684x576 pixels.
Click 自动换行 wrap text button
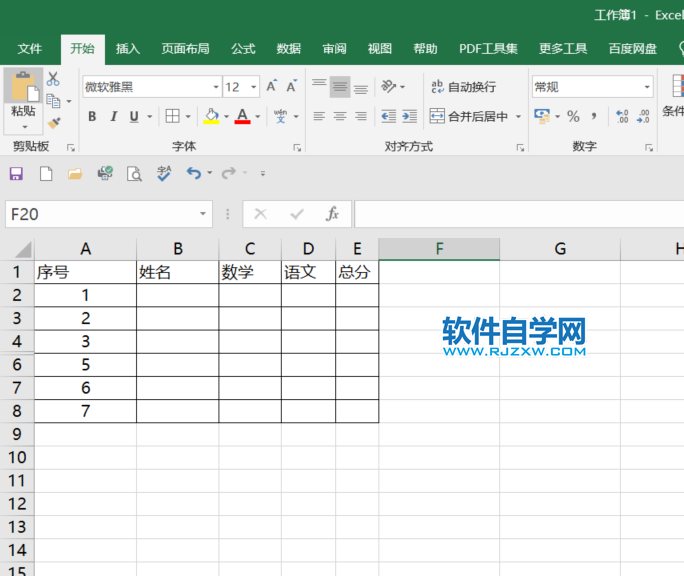point(464,87)
